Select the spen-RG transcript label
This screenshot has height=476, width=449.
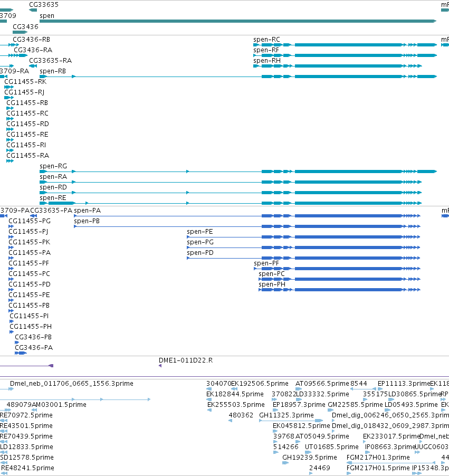(53, 166)
